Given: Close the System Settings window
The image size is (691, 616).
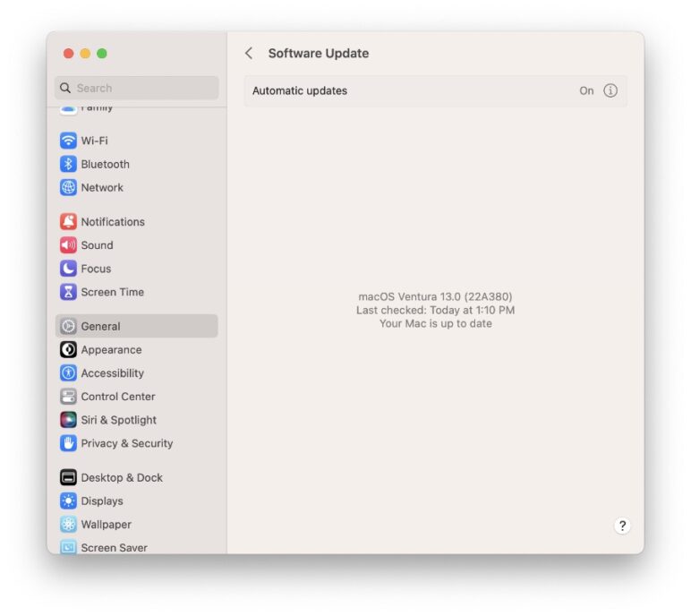Looking at the screenshot, I should click(x=68, y=54).
